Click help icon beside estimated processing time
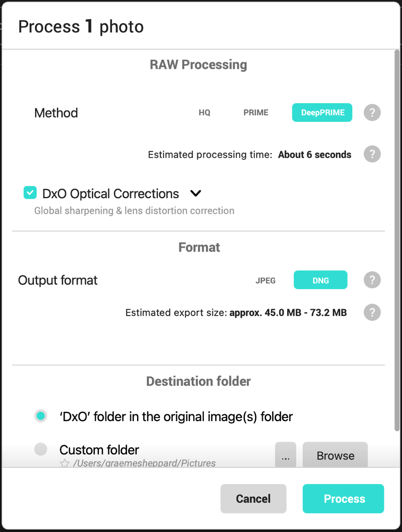 point(372,154)
